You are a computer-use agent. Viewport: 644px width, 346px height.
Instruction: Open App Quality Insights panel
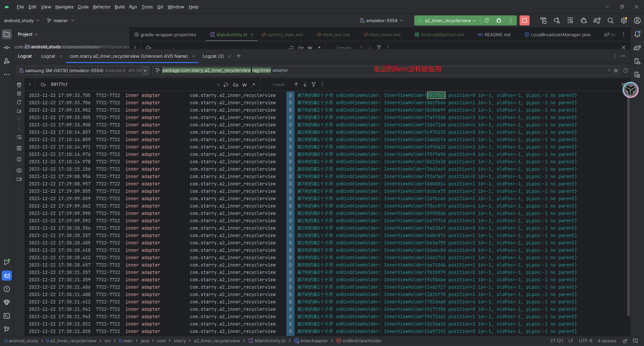7,302
